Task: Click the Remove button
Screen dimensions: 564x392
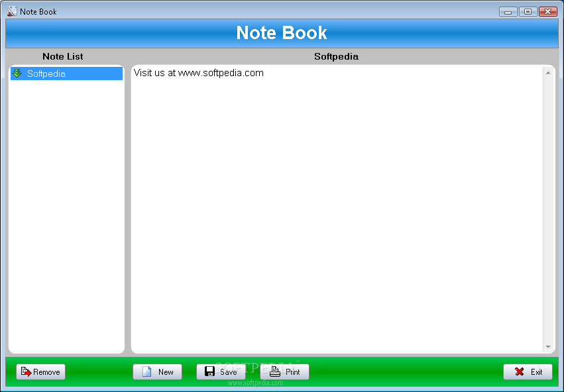Action: coord(40,371)
